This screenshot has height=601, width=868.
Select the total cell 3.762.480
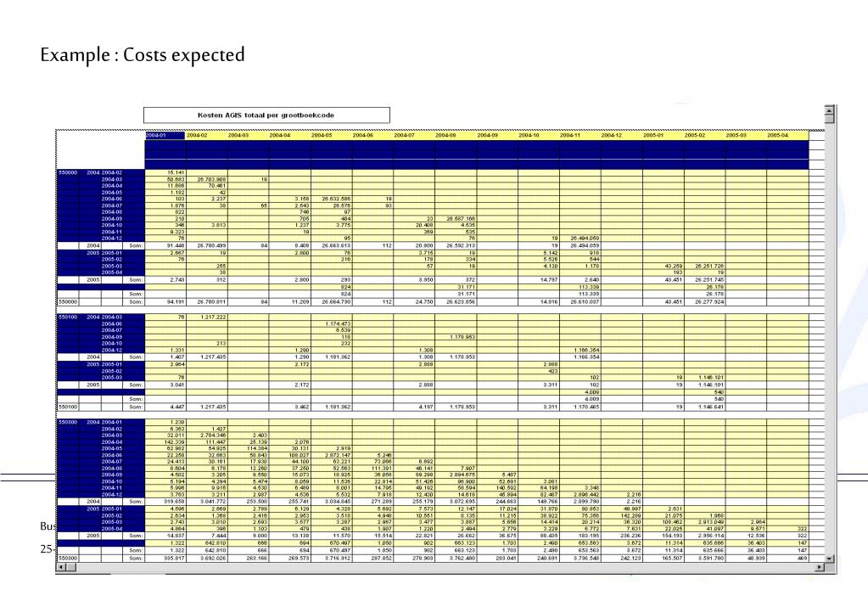[456, 559]
